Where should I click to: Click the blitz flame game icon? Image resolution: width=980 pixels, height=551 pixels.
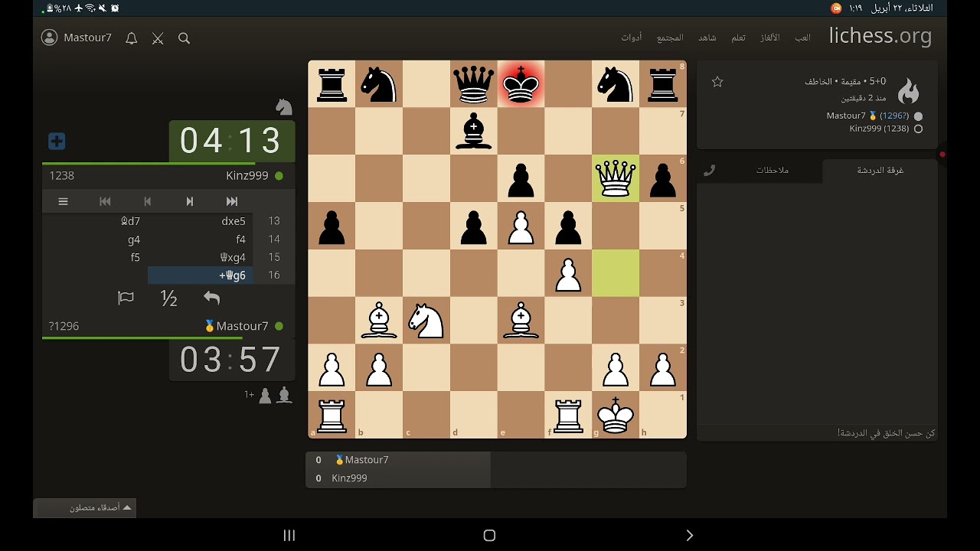[908, 91]
